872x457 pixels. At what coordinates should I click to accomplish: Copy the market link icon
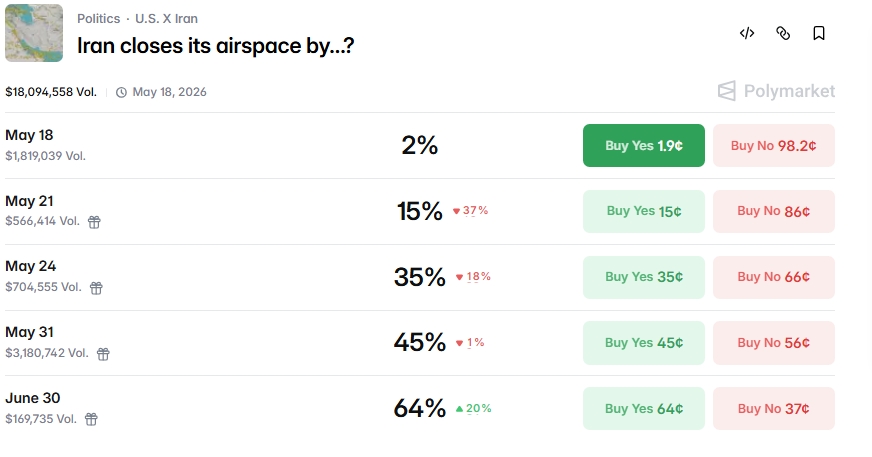tap(783, 33)
